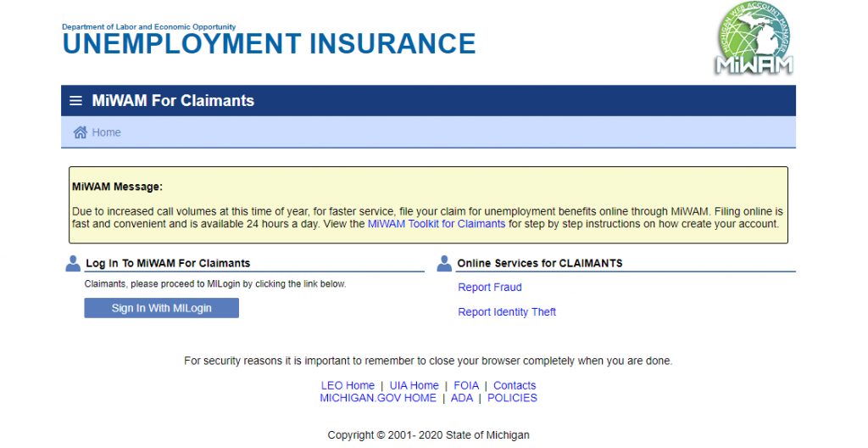Click person icon beside Log In heading
This screenshot has width=868, height=448.
[x=73, y=264]
